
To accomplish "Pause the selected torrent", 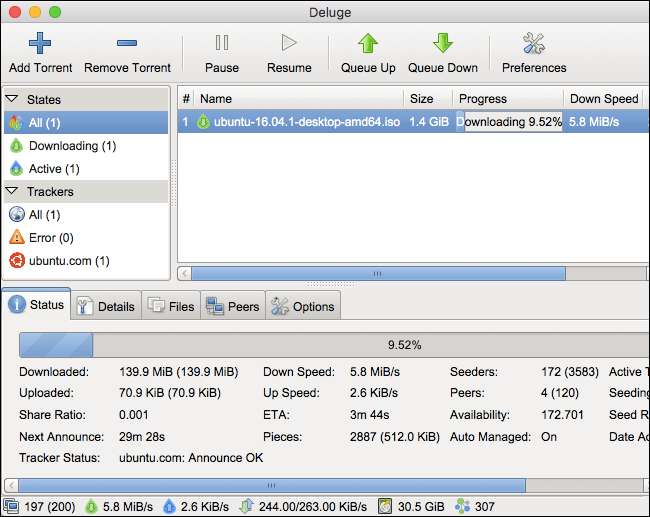I will (x=222, y=44).
